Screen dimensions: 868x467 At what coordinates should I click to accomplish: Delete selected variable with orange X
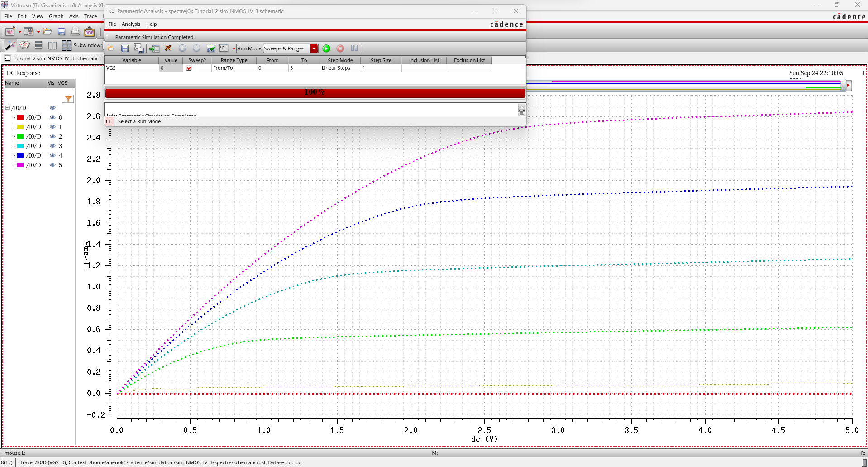168,48
